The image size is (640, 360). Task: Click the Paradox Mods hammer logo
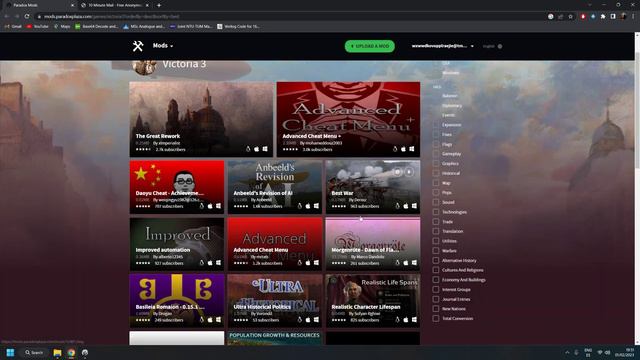[x=138, y=46]
